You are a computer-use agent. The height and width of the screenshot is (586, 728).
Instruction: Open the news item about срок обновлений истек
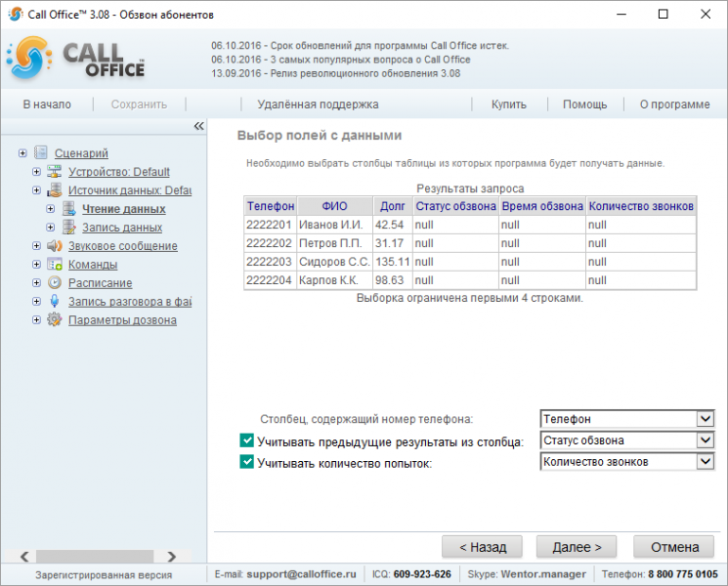coord(361,46)
